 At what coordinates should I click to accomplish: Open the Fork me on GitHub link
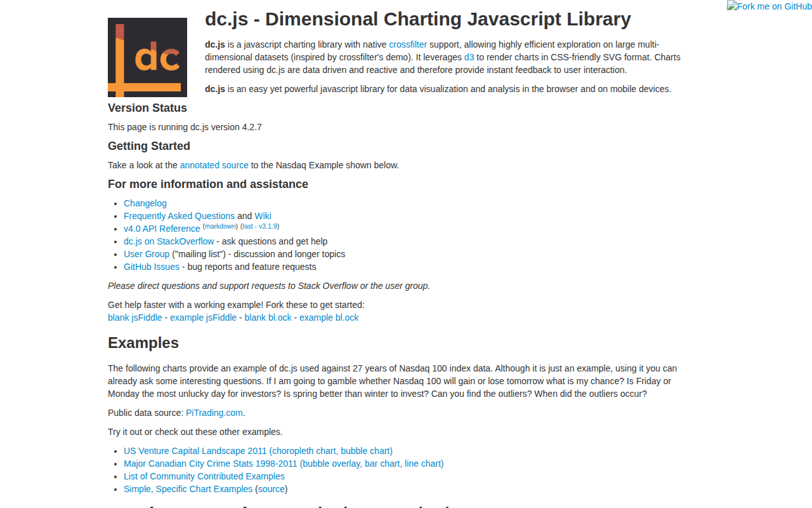(769, 6)
